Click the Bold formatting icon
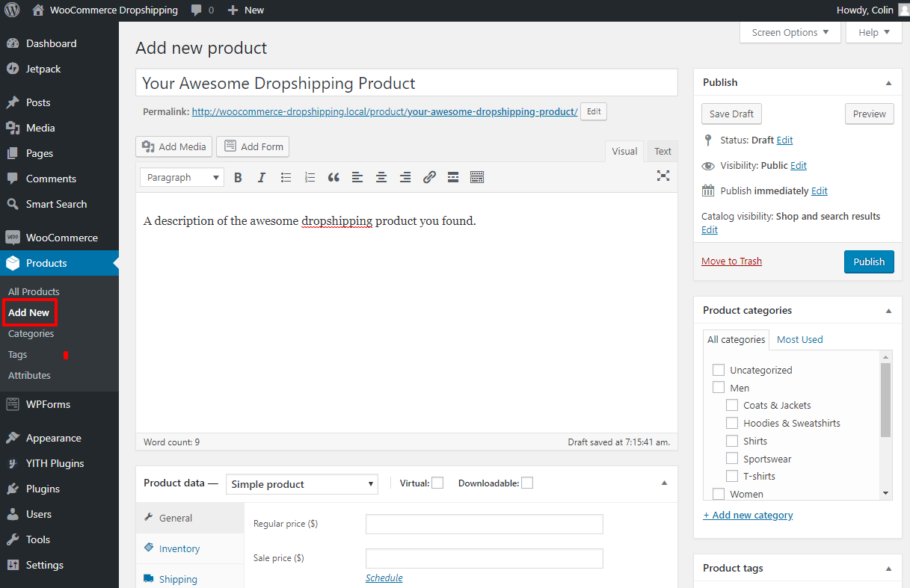Screen dimensions: 910x588 (x=238, y=178)
